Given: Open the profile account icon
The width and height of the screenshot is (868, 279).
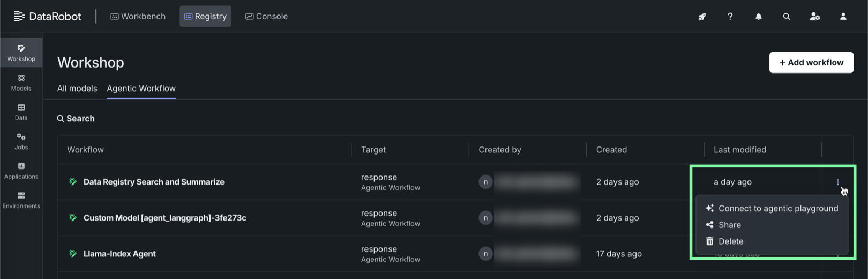Looking at the screenshot, I should (x=843, y=17).
